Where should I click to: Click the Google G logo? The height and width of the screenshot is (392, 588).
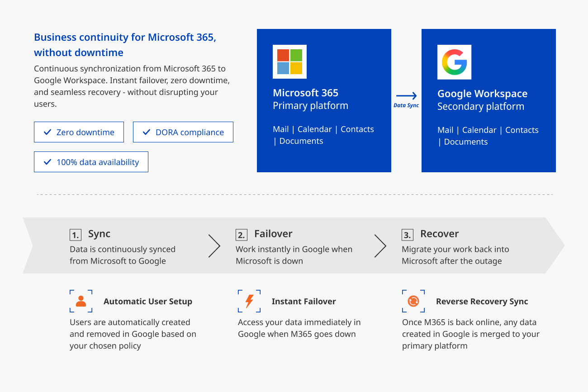point(455,62)
